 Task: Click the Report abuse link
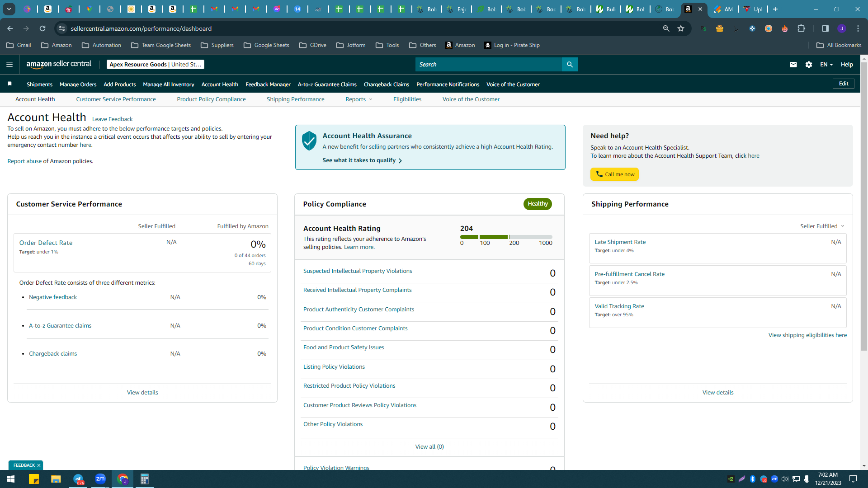24,161
